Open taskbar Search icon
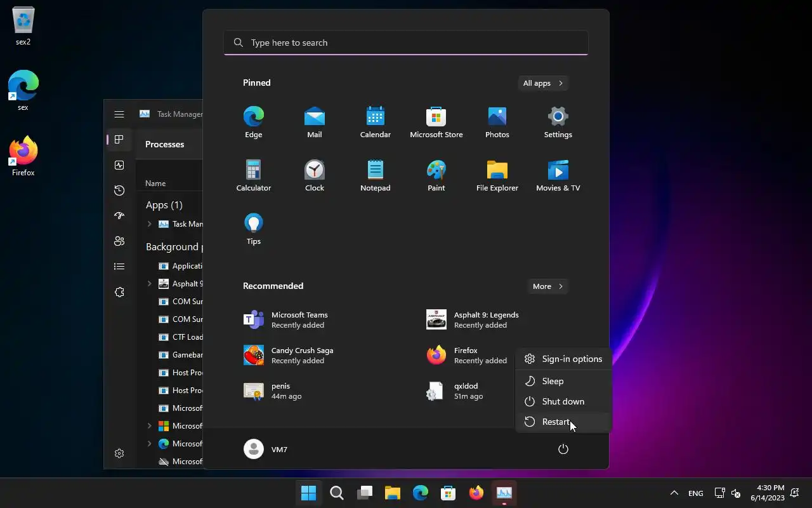The width and height of the screenshot is (812, 508). [337, 493]
